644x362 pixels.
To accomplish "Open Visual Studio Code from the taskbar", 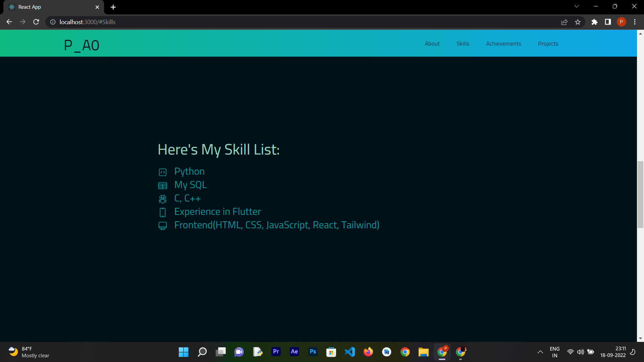I will click(x=350, y=352).
